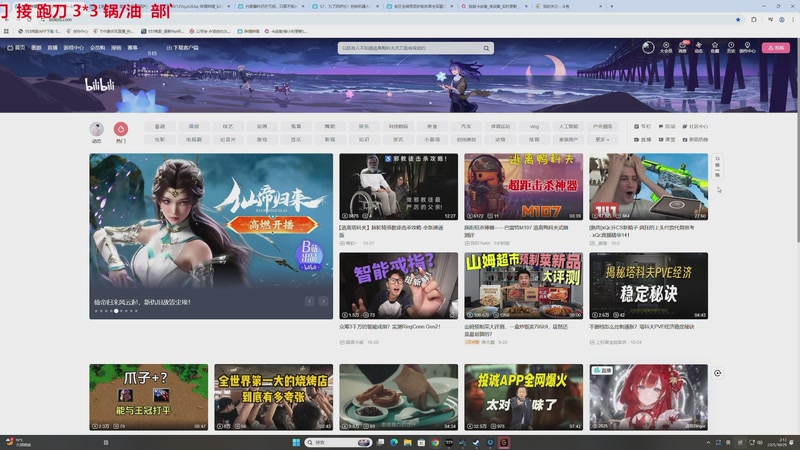800x450 pixels.
Task: Click 下载客户端 download client link
Action: coord(183,47)
